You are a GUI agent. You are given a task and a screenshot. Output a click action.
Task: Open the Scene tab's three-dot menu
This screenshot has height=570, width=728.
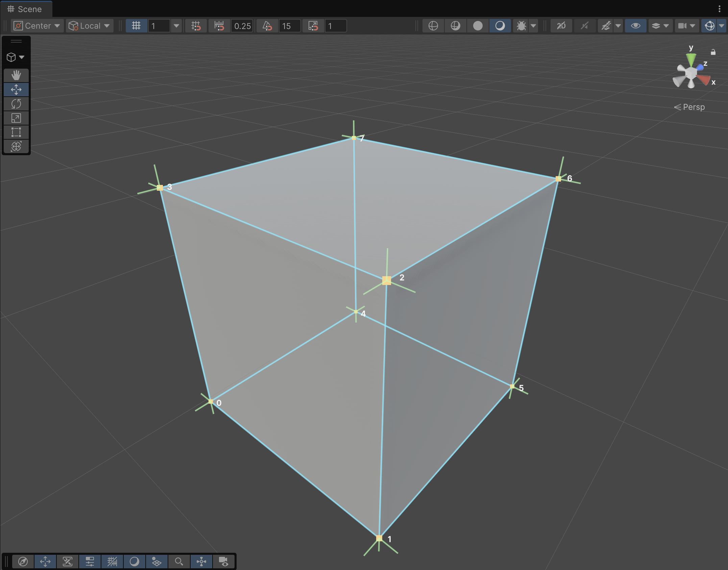720,9
